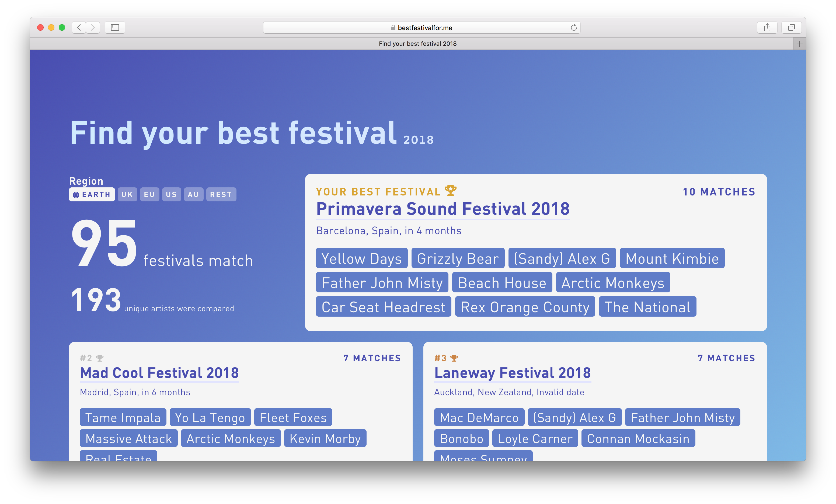Screen dimensions: 836x504
Task: Click the Loyle Carner artist tag
Action: (535, 438)
